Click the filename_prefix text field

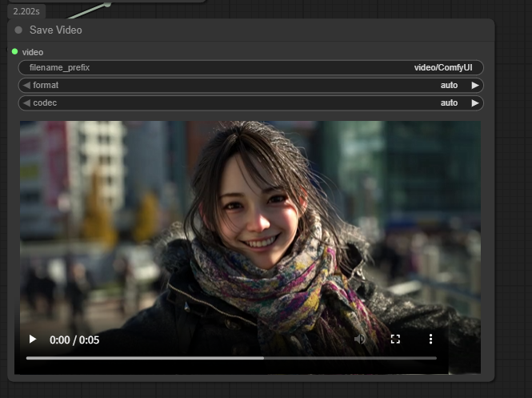coord(250,68)
